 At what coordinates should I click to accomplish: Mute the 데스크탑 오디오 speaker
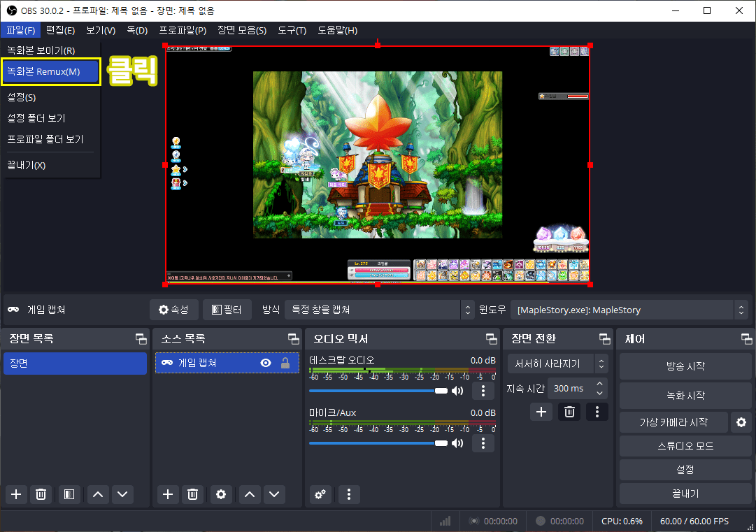[457, 391]
